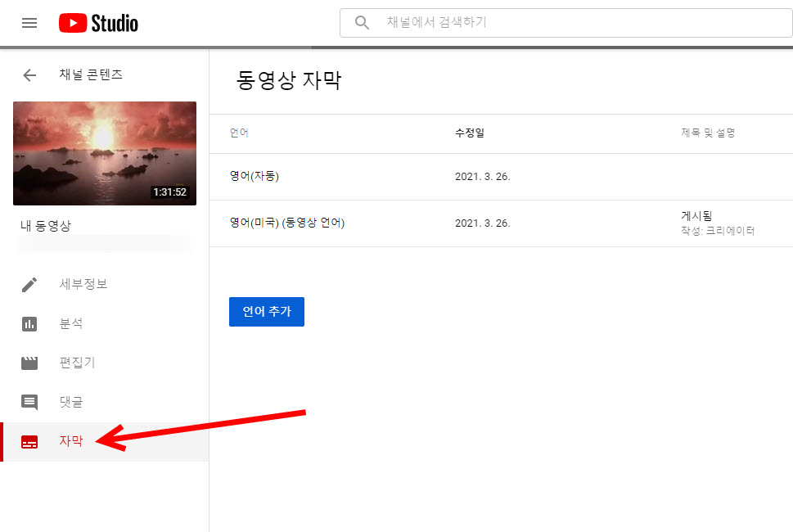This screenshot has height=532, width=793.
Task: Click the 제목 및 설명 column header
Action: [x=708, y=133]
